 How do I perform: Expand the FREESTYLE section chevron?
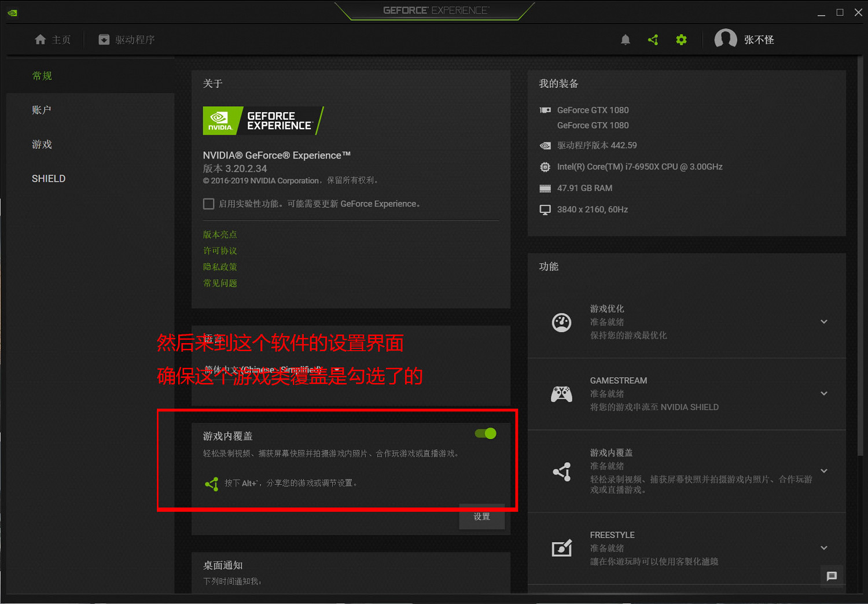coord(824,548)
